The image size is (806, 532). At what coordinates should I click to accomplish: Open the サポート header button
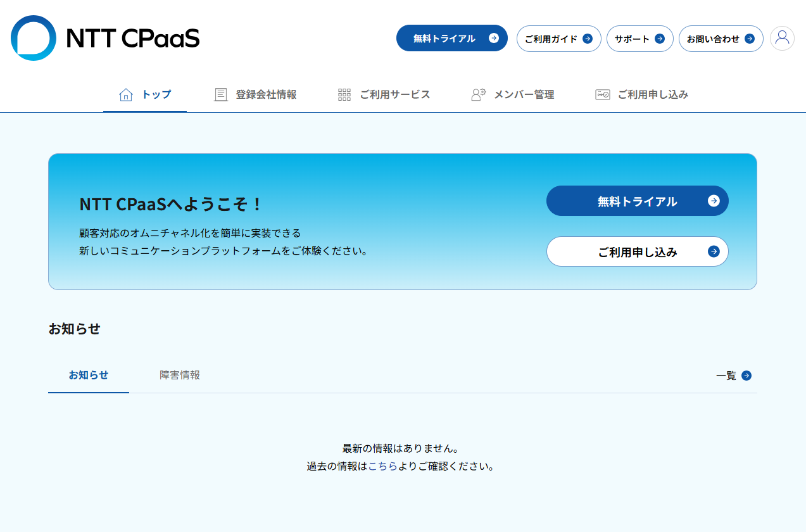point(640,39)
